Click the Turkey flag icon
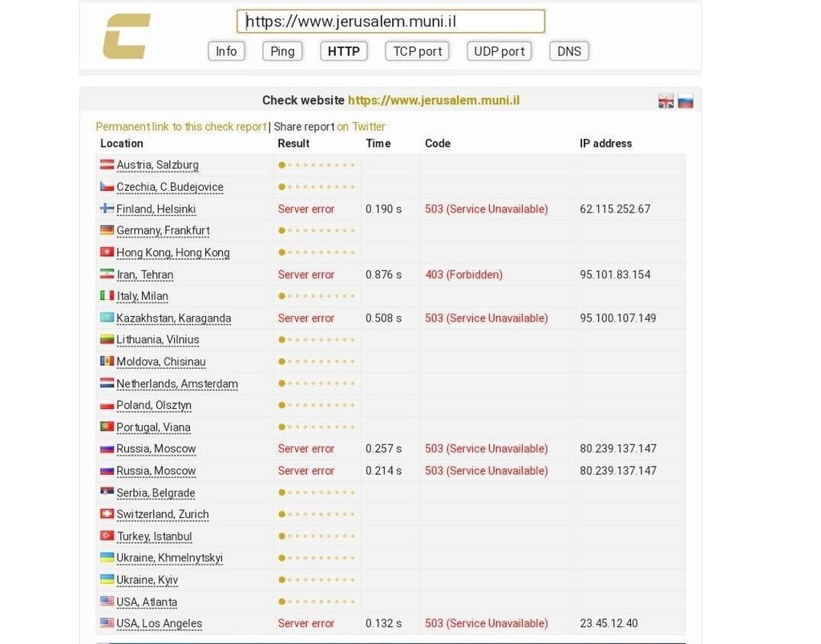Viewport: 821px width, 644px height. pyautogui.click(x=107, y=536)
